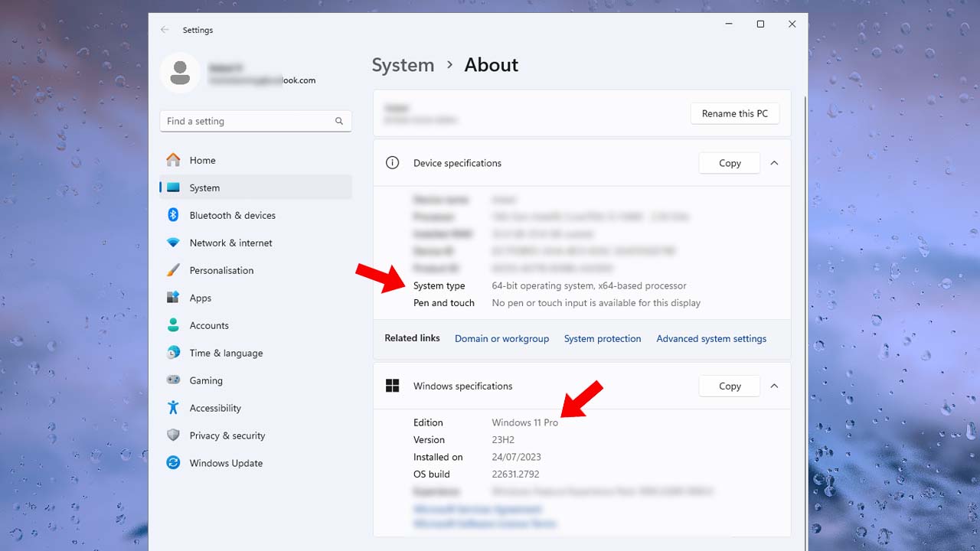This screenshot has height=551, width=980.
Task: Collapse the Device specifications section
Action: [x=774, y=163]
